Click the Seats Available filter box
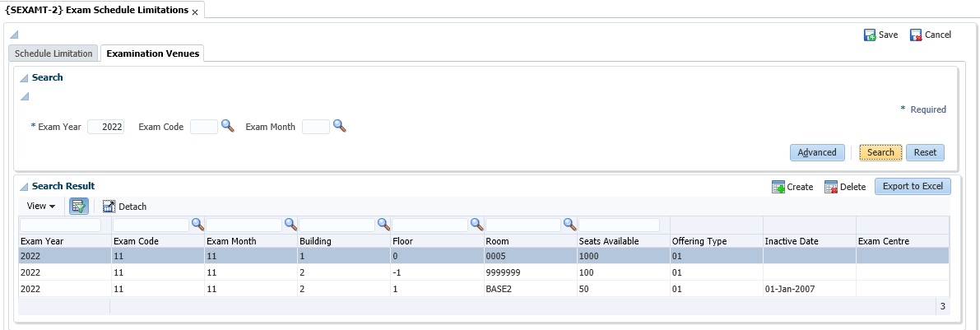980x330 pixels. click(619, 225)
